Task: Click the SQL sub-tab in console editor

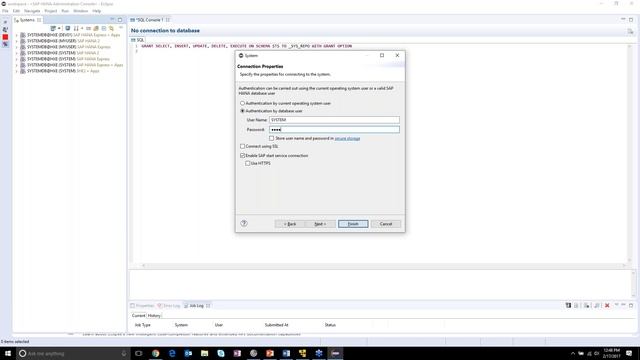Action: pos(138,40)
